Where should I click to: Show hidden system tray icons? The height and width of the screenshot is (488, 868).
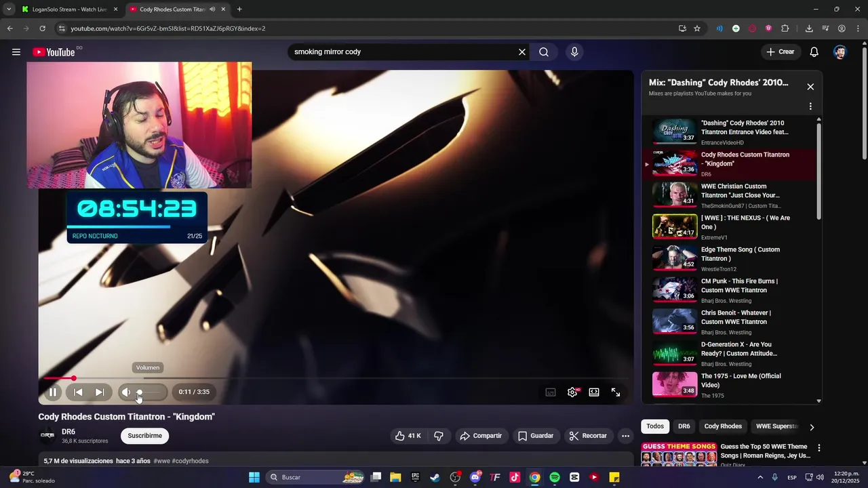(x=759, y=477)
